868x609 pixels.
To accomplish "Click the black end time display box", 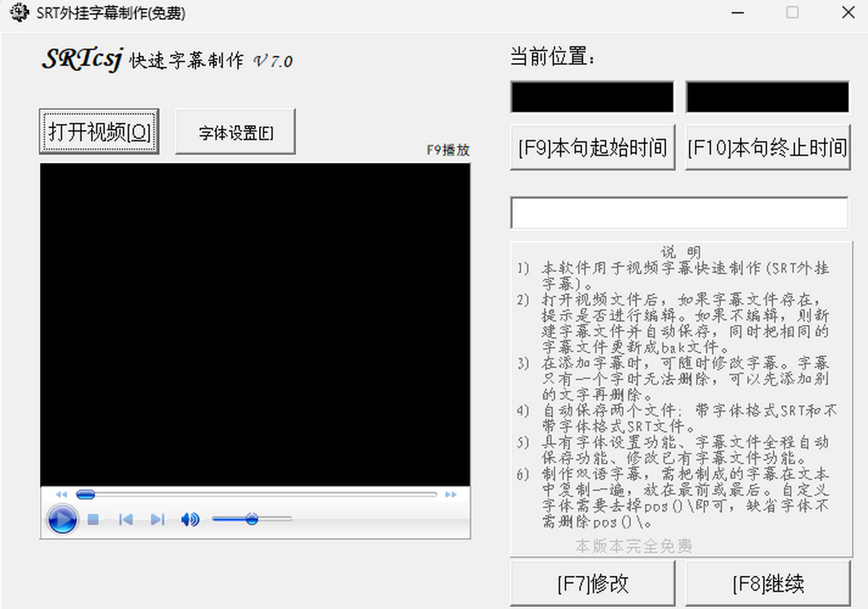I will (x=767, y=97).
